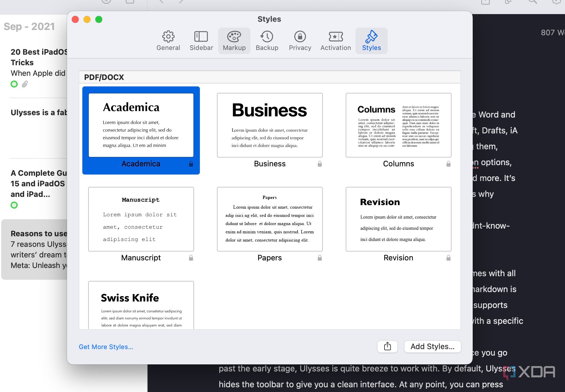The width and height of the screenshot is (565, 392).
Task: Click the lock icon beside Revision
Action: tap(449, 258)
